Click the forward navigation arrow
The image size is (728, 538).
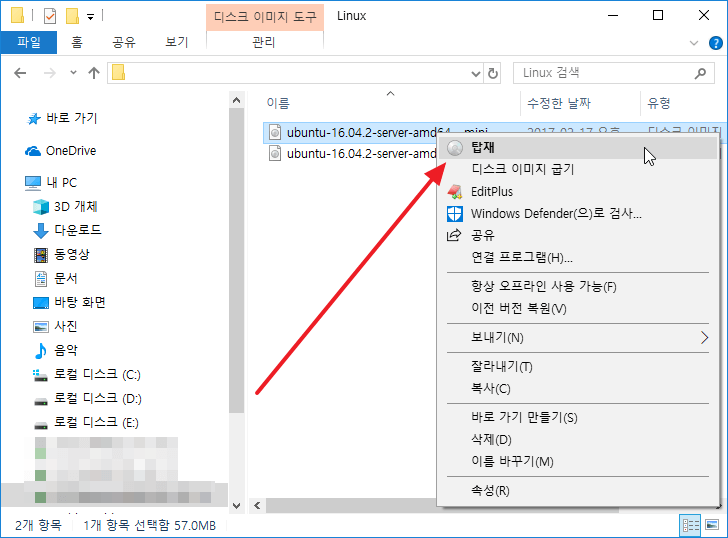pos(49,73)
